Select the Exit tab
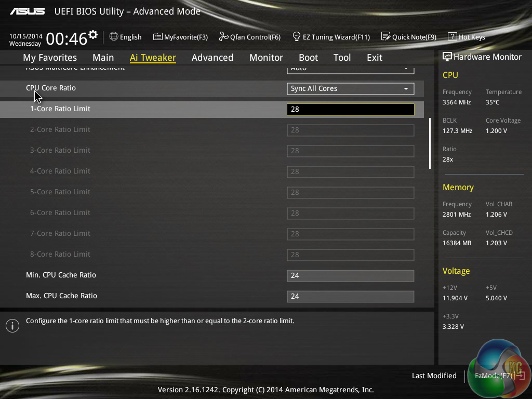The height and width of the screenshot is (399, 532). click(375, 58)
